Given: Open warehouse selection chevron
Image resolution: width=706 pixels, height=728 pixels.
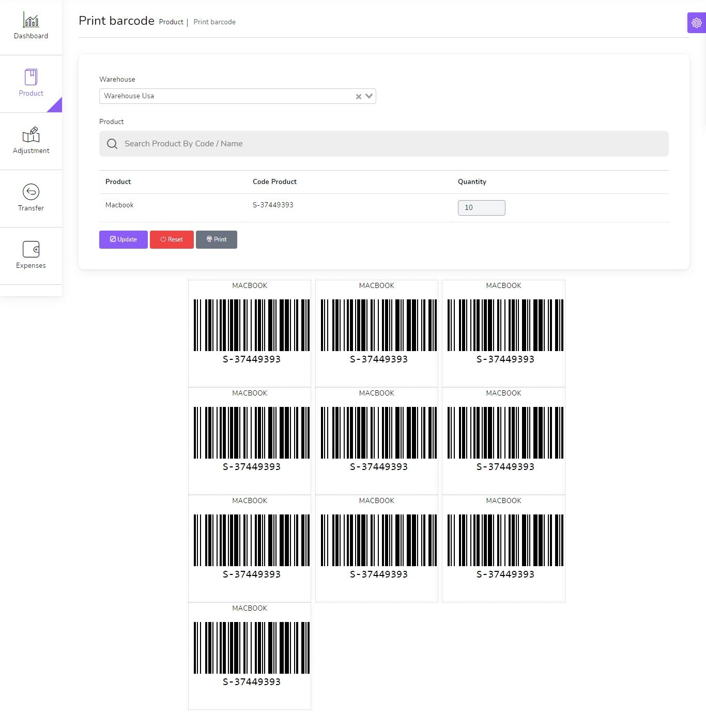Looking at the screenshot, I should coord(369,96).
